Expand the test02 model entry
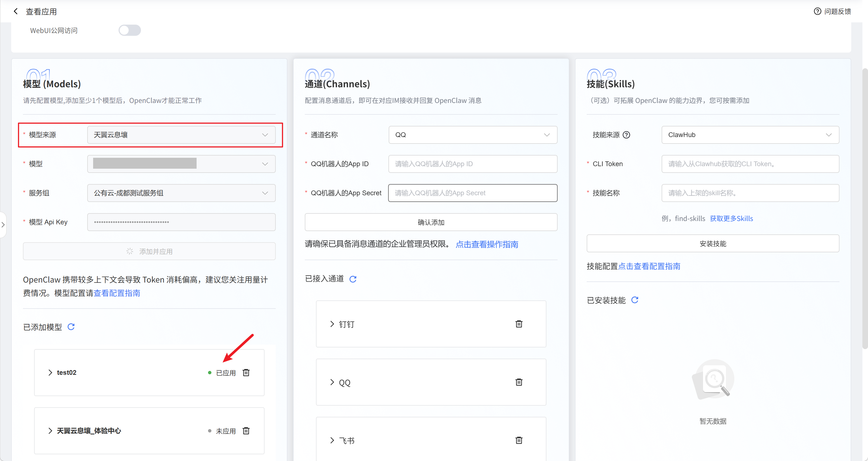Image resolution: width=868 pixels, height=461 pixels. pos(50,372)
